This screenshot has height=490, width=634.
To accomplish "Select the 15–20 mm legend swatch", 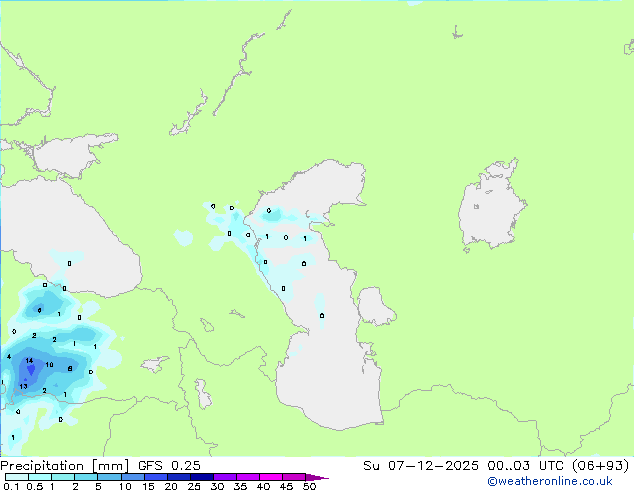I will [156, 477].
